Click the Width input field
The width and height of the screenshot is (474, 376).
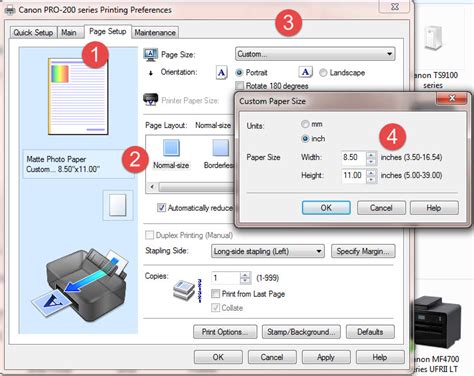(354, 158)
